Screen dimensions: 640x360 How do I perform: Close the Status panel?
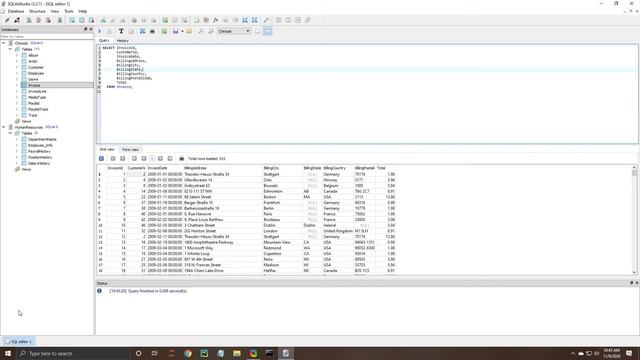(x=636, y=283)
